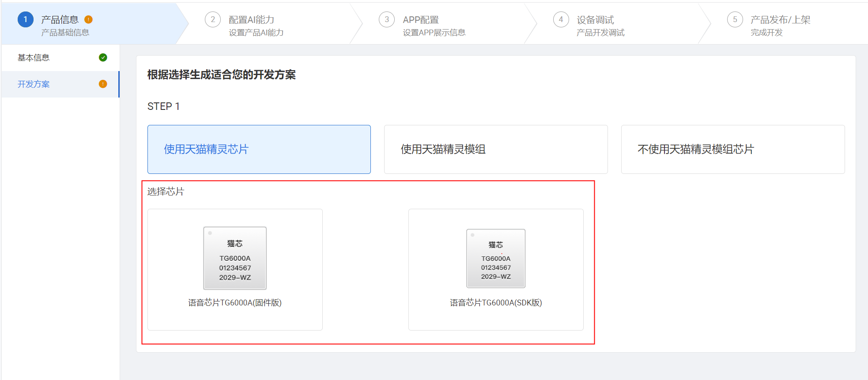
Task: Open step 3 APP配置
Action: (x=421, y=20)
